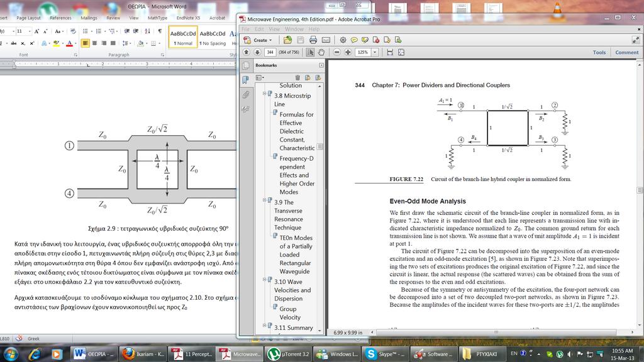The image size is (644, 362).
Task: Click Grow Font icon in Word
Action: (x=36, y=31)
